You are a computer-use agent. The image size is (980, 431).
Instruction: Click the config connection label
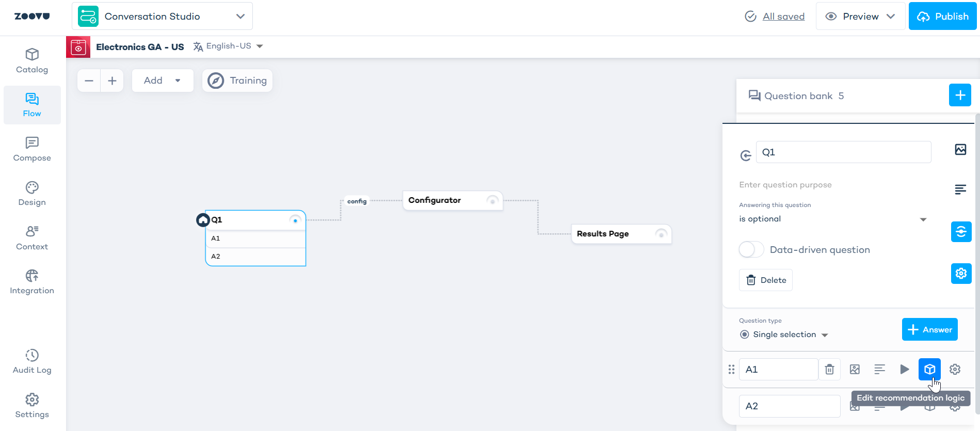pos(357,201)
